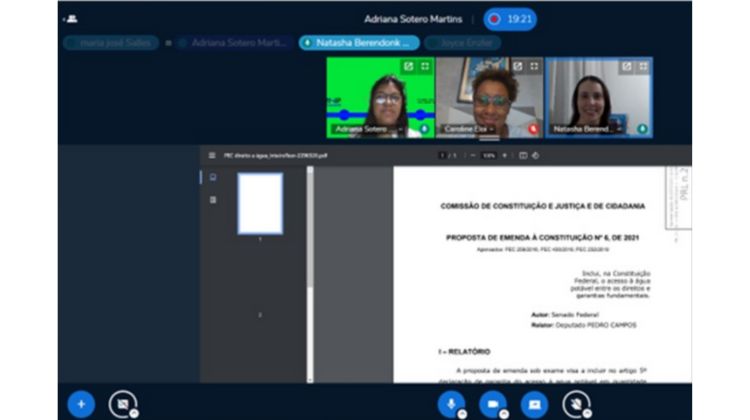Click the share screen button
750x420 pixels.
[534, 403]
